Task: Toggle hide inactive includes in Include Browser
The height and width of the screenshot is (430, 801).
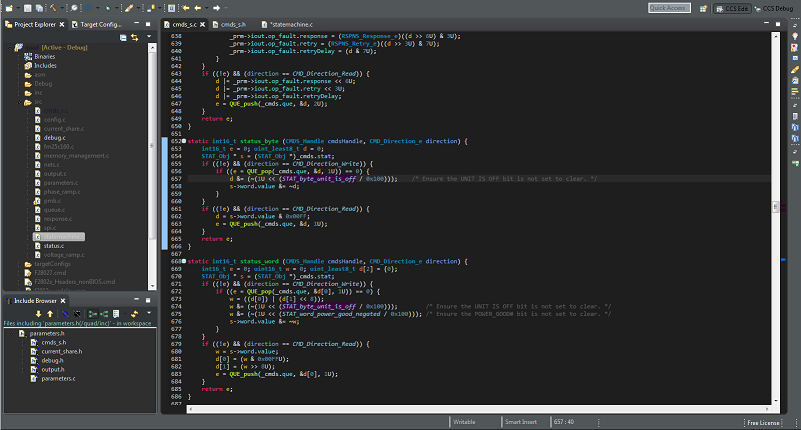Action: pyautogui.click(x=77, y=314)
